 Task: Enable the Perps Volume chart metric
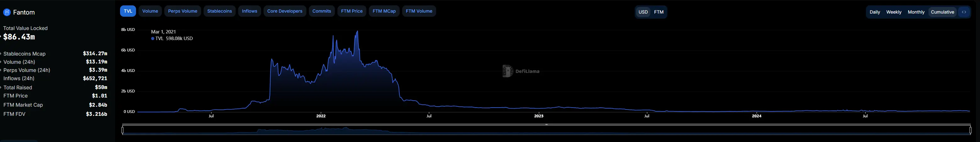[183, 11]
